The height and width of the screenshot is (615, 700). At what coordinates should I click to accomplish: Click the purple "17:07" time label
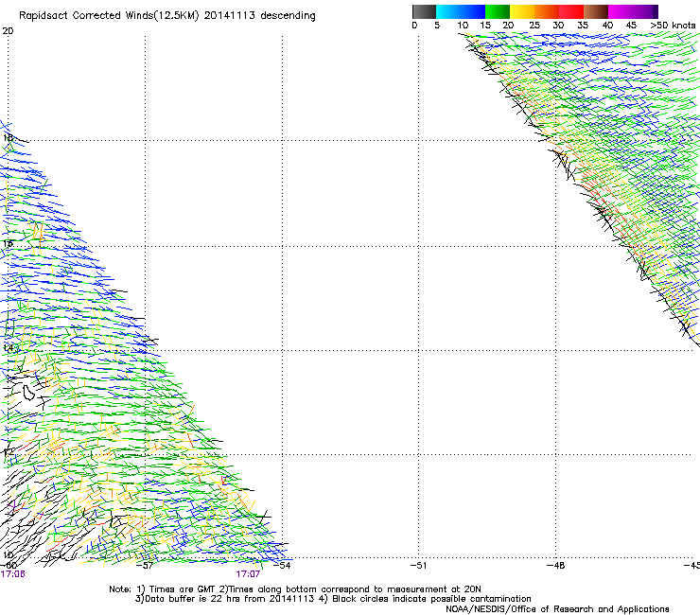(248, 574)
